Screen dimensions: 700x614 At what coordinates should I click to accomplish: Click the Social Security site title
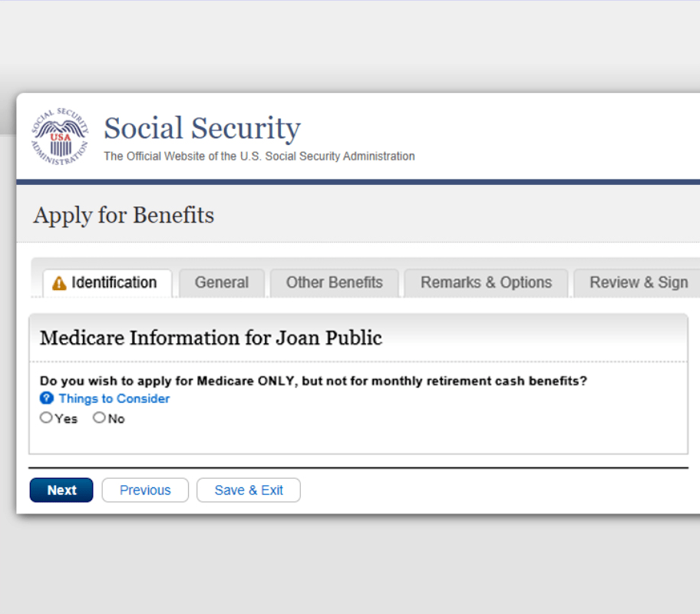click(202, 128)
